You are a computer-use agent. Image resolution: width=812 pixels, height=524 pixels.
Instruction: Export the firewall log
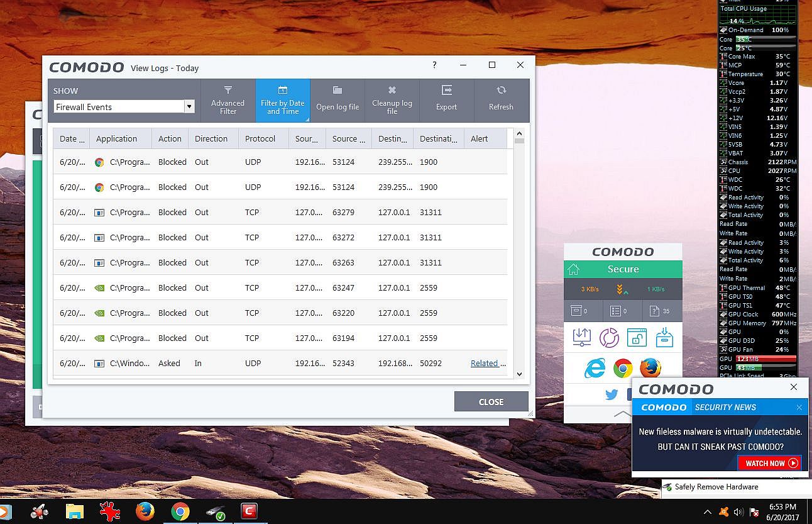click(x=446, y=101)
